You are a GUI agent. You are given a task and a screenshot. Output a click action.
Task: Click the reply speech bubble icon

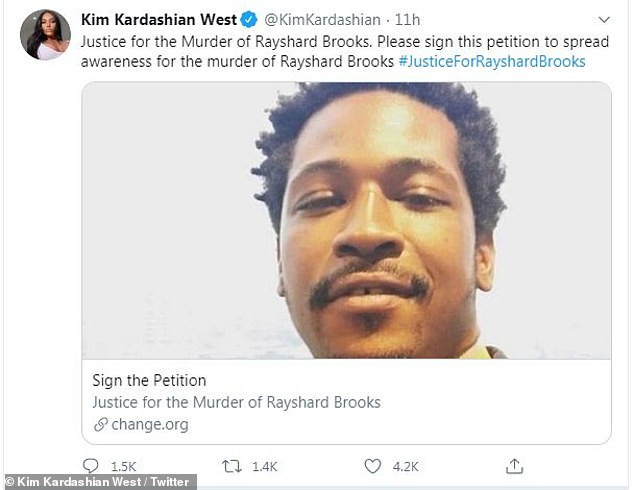91,466
